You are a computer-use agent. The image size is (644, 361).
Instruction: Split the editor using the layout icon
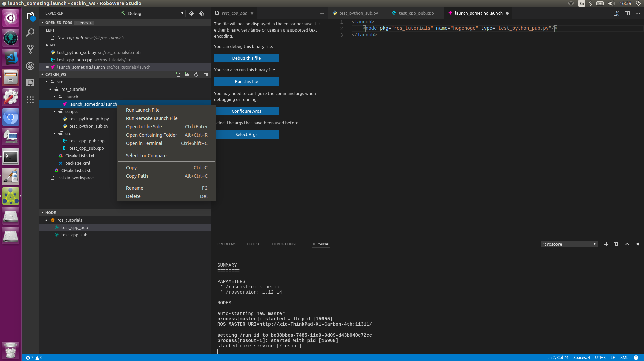click(x=627, y=13)
